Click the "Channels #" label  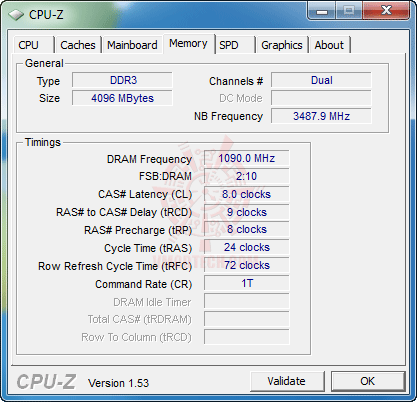tap(236, 81)
